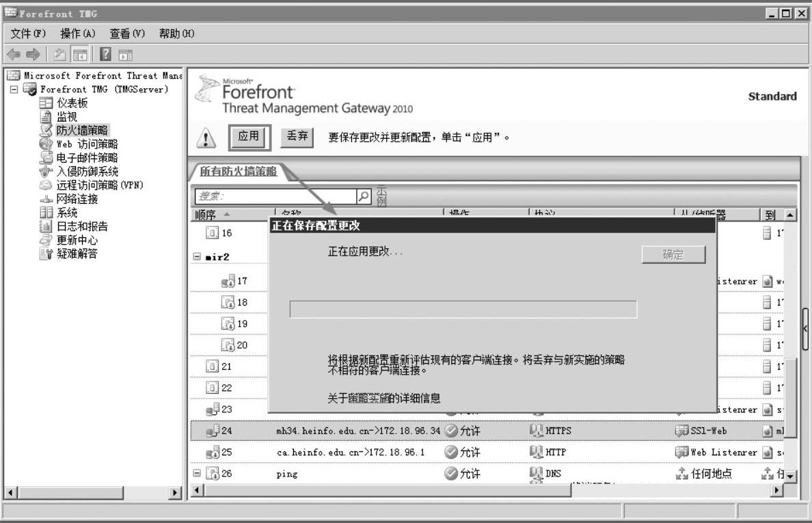Open the 关于策略实施的详细信息 link
This screenshot has height=523, width=812.
pyautogui.click(x=383, y=398)
